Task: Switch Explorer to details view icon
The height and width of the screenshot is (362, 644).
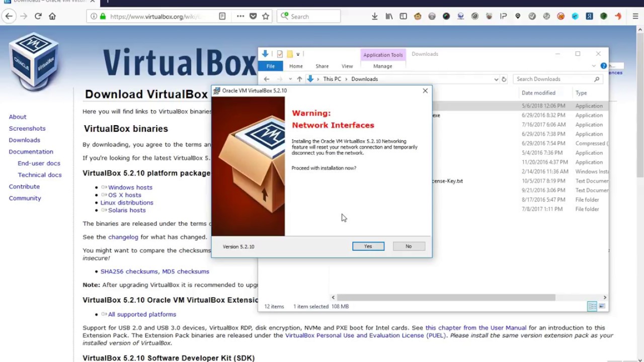Action: pyautogui.click(x=592, y=306)
